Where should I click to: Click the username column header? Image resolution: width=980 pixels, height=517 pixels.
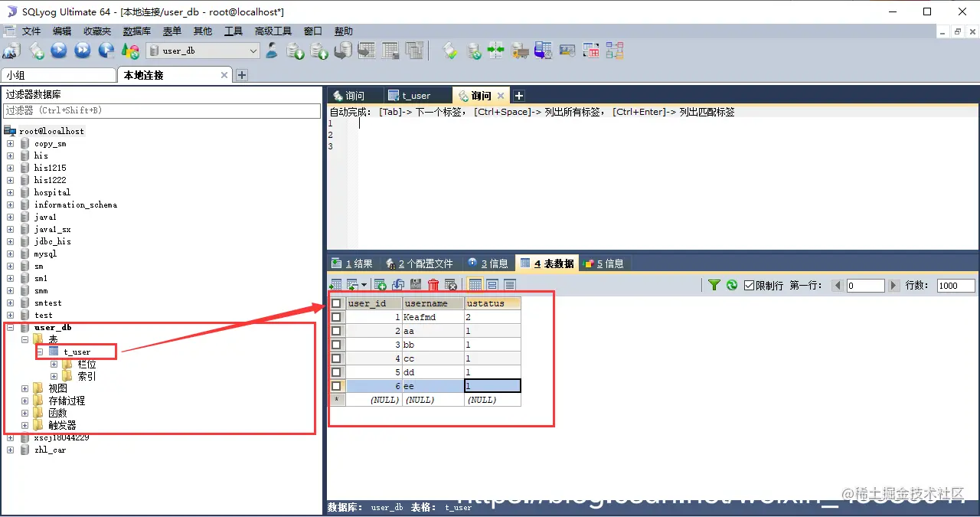(433, 303)
